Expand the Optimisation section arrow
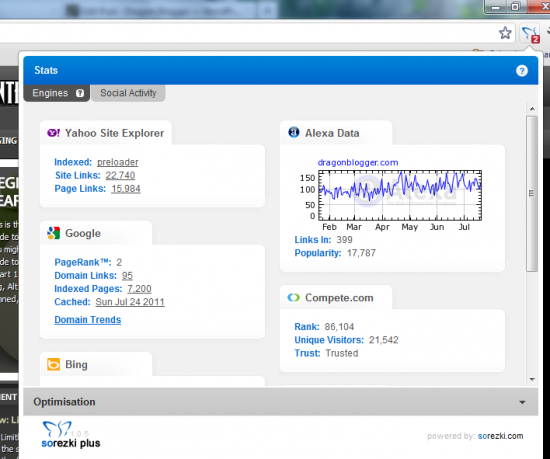 pyautogui.click(x=522, y=402)
